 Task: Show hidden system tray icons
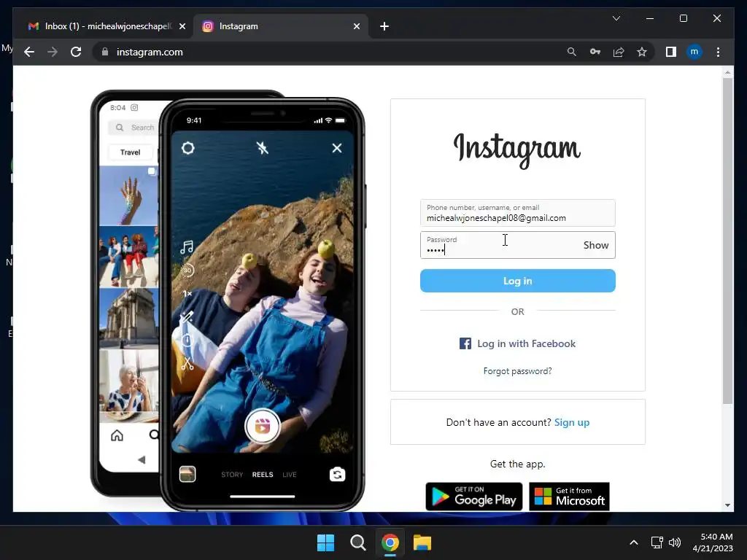634,542
